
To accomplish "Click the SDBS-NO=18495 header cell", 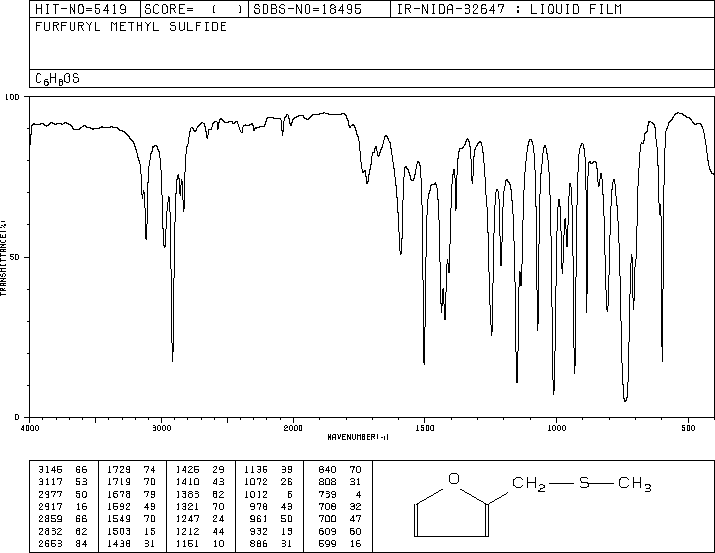I will click(x=319, y=9).
